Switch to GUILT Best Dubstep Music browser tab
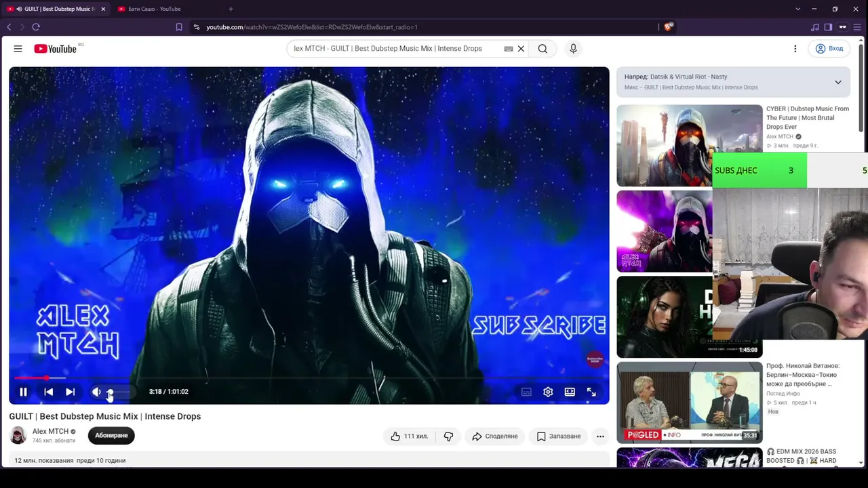The image size is (868, 488). (x=56, y=9)
